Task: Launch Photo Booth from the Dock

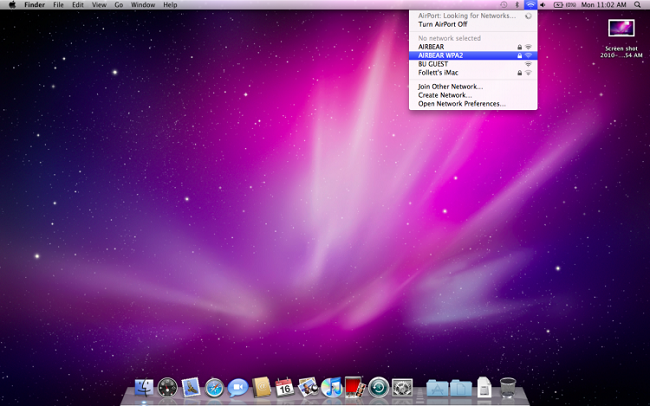Action: click(x=355, y=388)
